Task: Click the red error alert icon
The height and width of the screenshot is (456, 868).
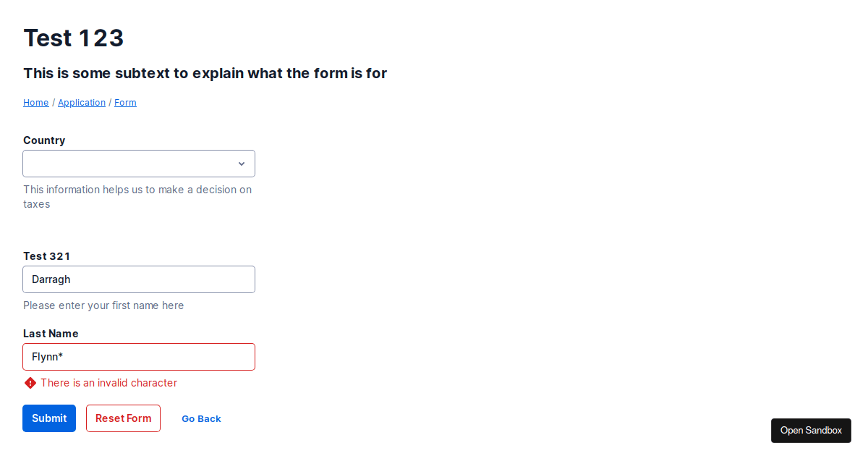Action: pyautogui.click(x=30, y=382)
